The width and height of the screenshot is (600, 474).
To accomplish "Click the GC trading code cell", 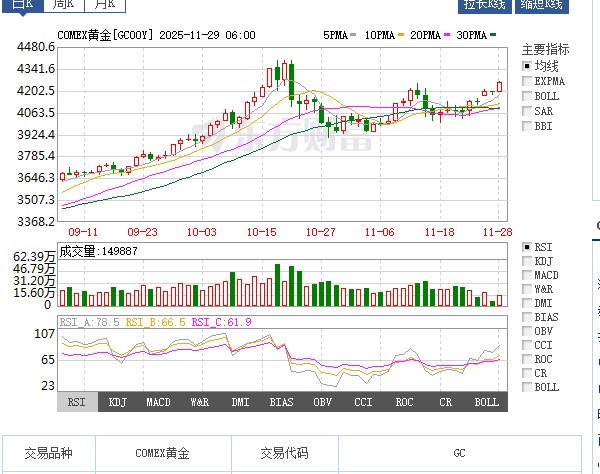I will coord(459,453).
